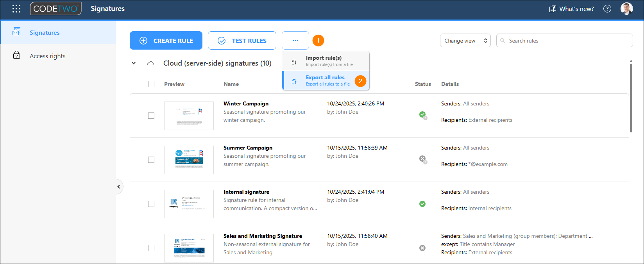644x264 pixels.
Task: Click the Access rights lock icon
Action: pyautogui.click(x=16, y=55)
